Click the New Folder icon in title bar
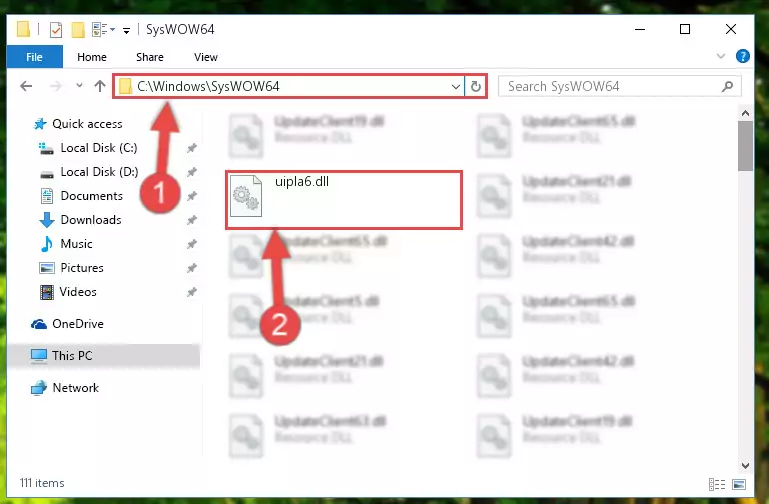769x504 pixels. 78,30
